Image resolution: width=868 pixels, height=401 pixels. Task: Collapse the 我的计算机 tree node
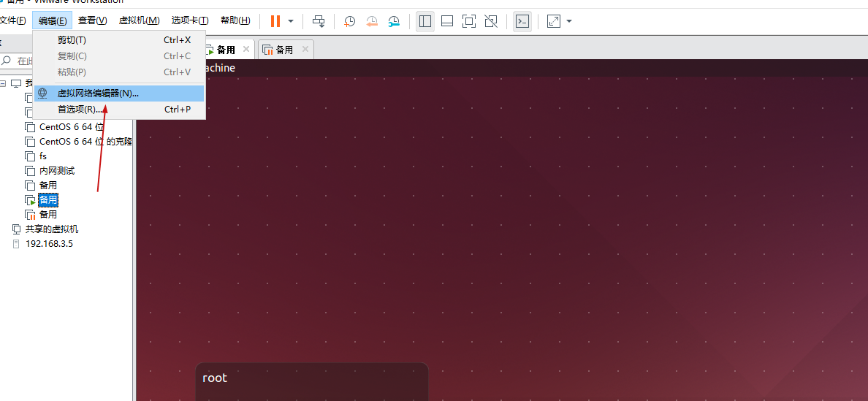click(x=4, y=83)
